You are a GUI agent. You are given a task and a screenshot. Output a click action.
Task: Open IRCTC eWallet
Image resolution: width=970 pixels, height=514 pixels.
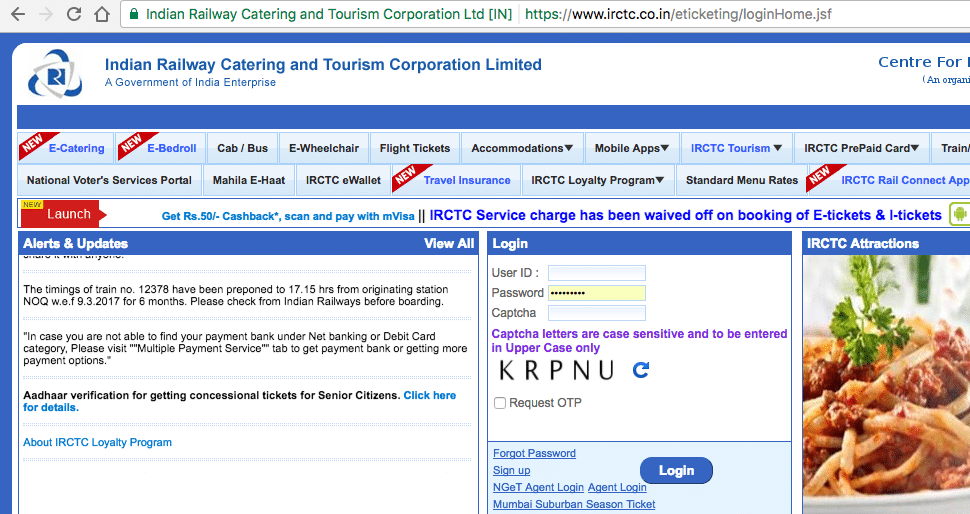[x=343, y=181]
